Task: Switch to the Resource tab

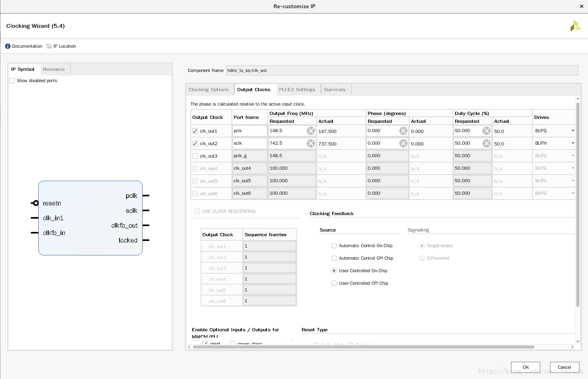Action: 54,69
